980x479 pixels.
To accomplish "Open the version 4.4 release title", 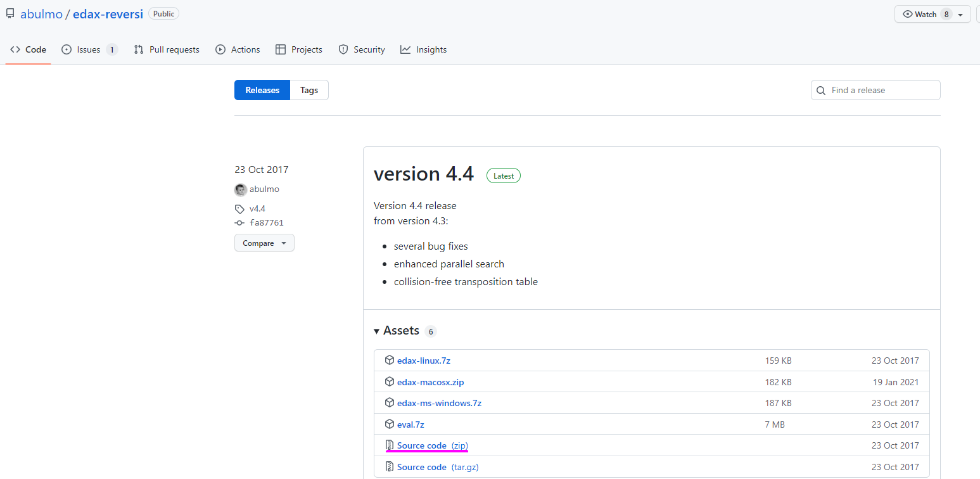I will (x=424, y=174).
